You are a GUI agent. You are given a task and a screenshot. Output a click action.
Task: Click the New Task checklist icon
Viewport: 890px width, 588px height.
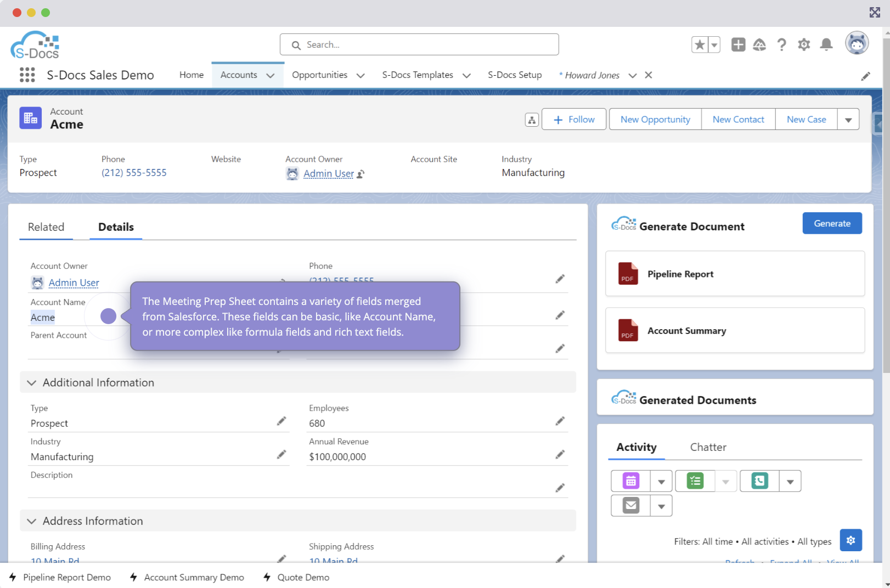coord(695,481)
